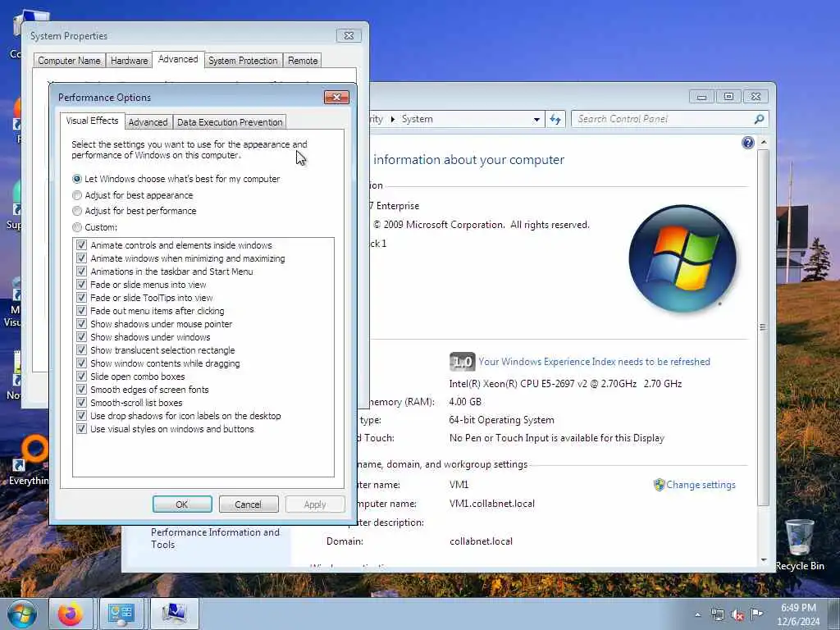Open the Windows Start orb
Screen dimensions: 840x630
click(x=22, y=614)
